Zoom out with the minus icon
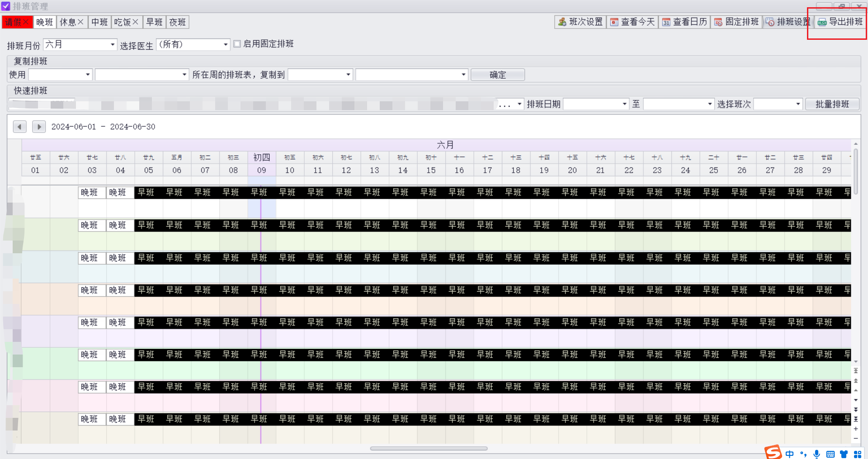The height and width of the screenshot is (459, 868). 855,438
